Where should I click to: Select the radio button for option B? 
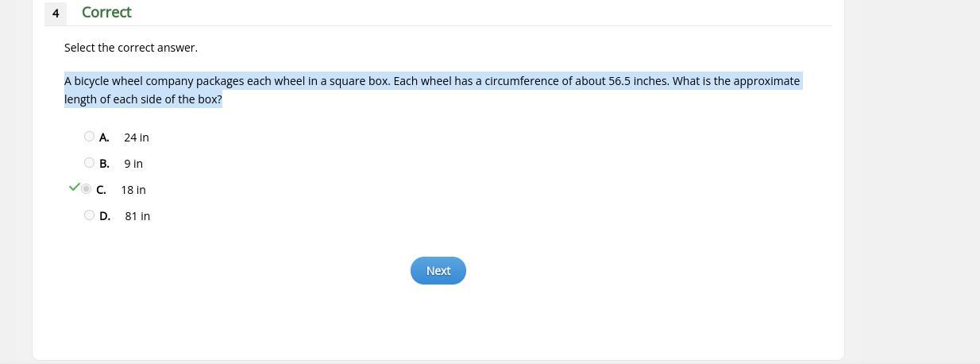89,163
